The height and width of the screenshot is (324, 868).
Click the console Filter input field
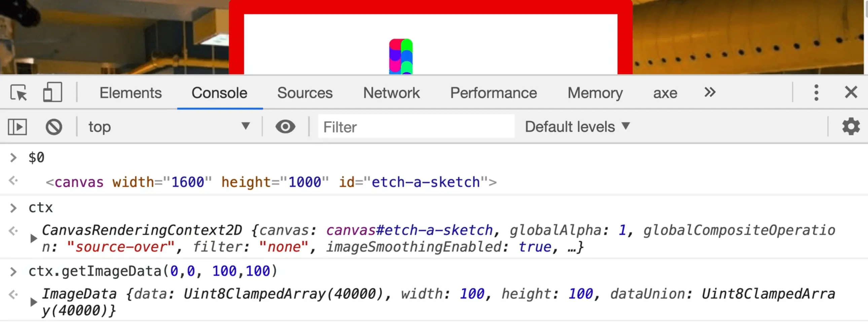416,127
